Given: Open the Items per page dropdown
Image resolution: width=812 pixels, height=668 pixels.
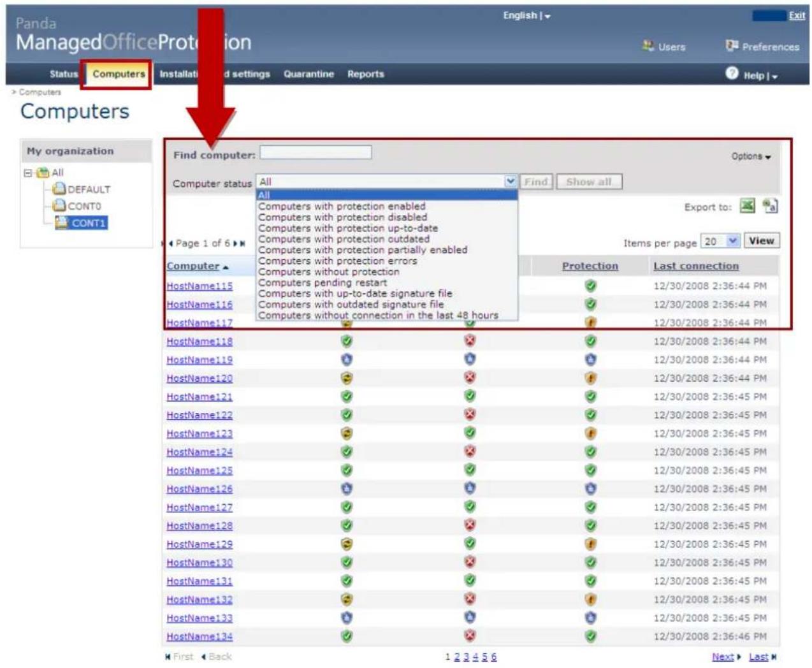Looking at the screenshot, I should 720,241.
